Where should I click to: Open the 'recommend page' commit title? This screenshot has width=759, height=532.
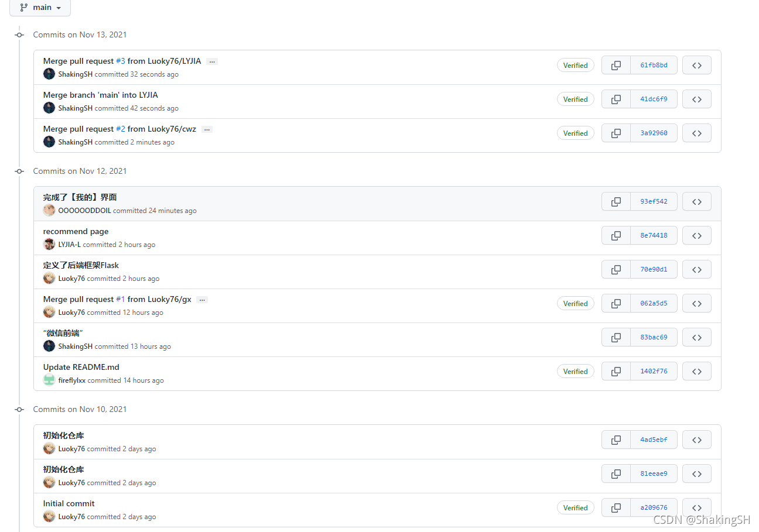(x=76, y=232)
